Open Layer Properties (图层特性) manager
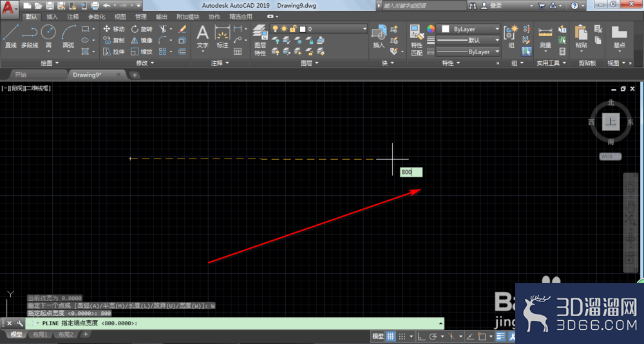Viewport: 644px width, 344px height. coord(260,41)
